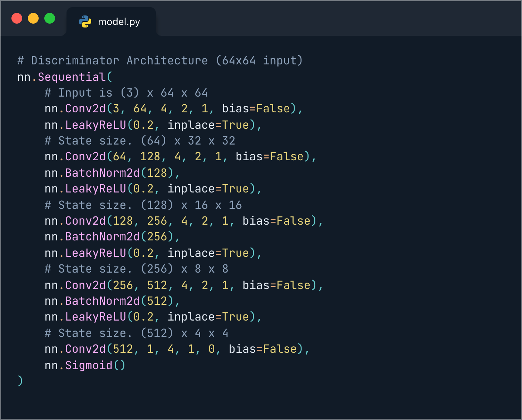Click the '# Discriminator Architecture (64x64 input)' comment
The image size is (522, 420).
(160, 60)
